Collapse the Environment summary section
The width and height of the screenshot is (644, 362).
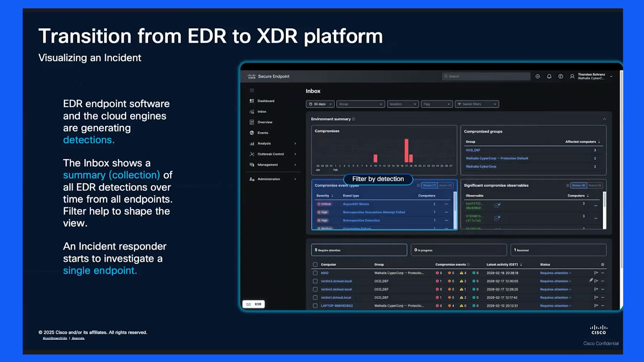(604, 119)
